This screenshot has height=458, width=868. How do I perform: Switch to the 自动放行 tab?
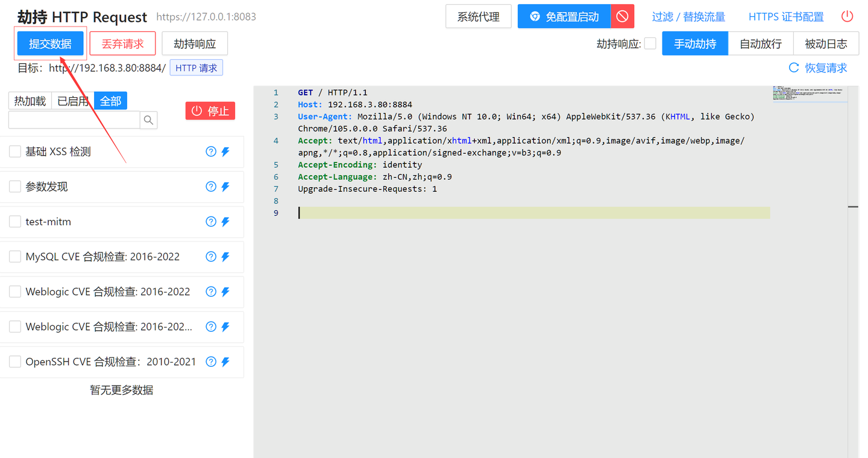click(x=760, y=43)
